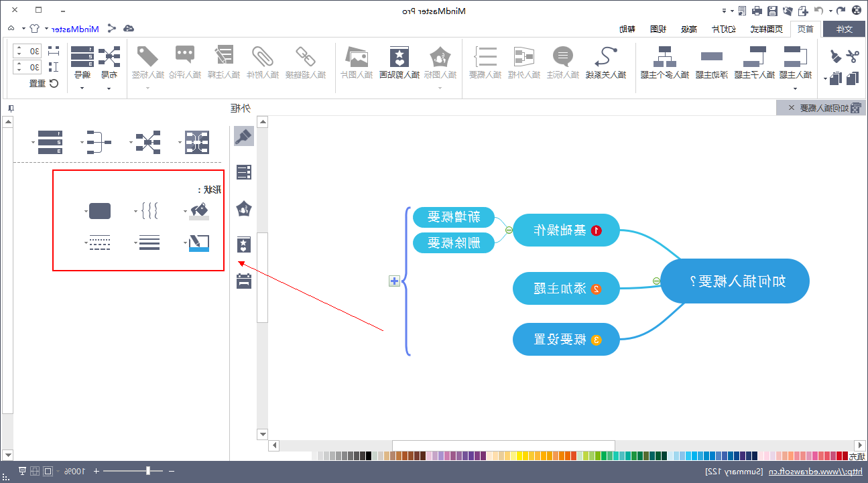Open the File (文件) menu
Screen dimensions: 868x483
(845, 29)
